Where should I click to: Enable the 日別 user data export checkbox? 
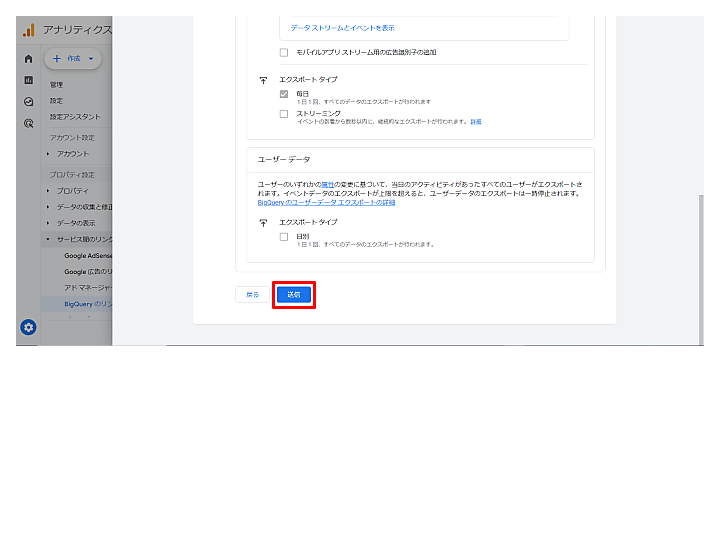click(284, 237)
